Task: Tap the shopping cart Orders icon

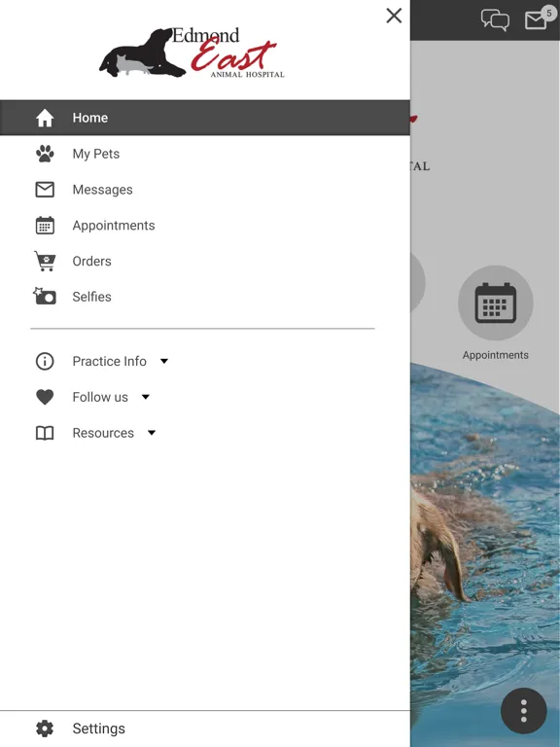Action: click(x=45, y=261)
